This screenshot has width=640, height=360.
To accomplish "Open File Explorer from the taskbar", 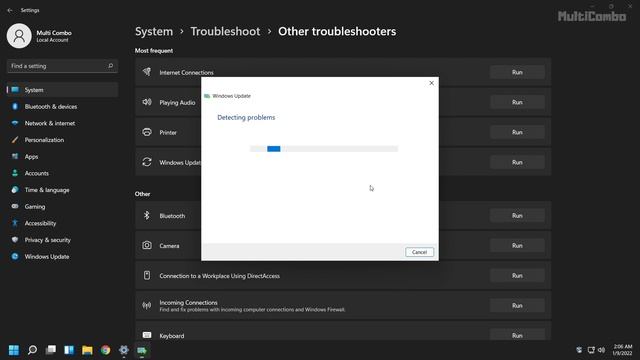I will point(87,350).
